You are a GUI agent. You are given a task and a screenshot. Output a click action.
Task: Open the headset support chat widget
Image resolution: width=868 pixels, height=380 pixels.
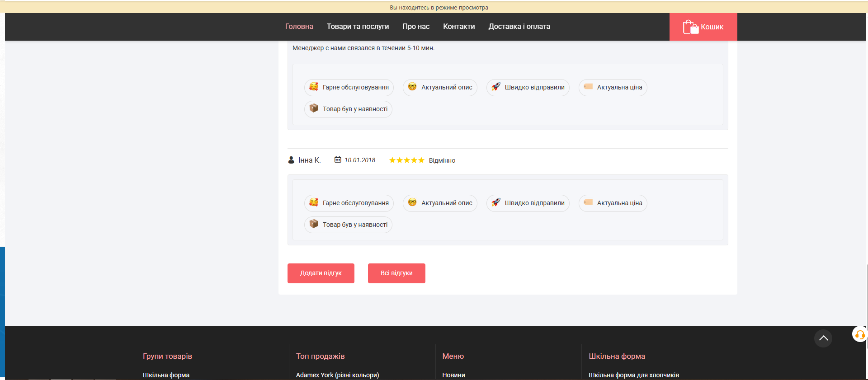click(x=859, y=335)
